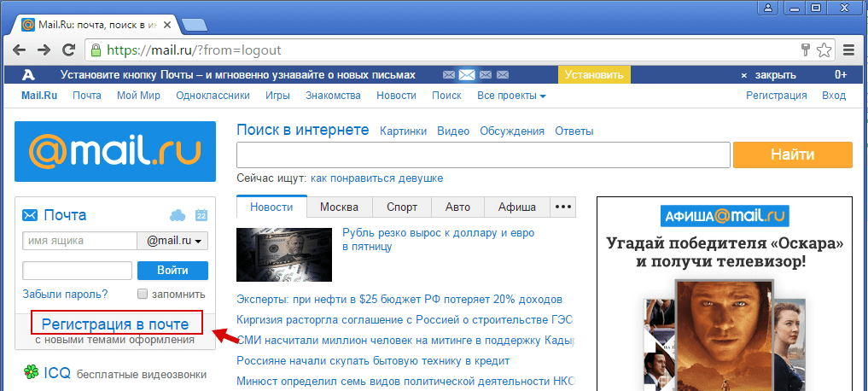The height and width of the screenshot is (391, 868).
Task: Tick the "запомнить" checkbox
Action: pos(143,295)
